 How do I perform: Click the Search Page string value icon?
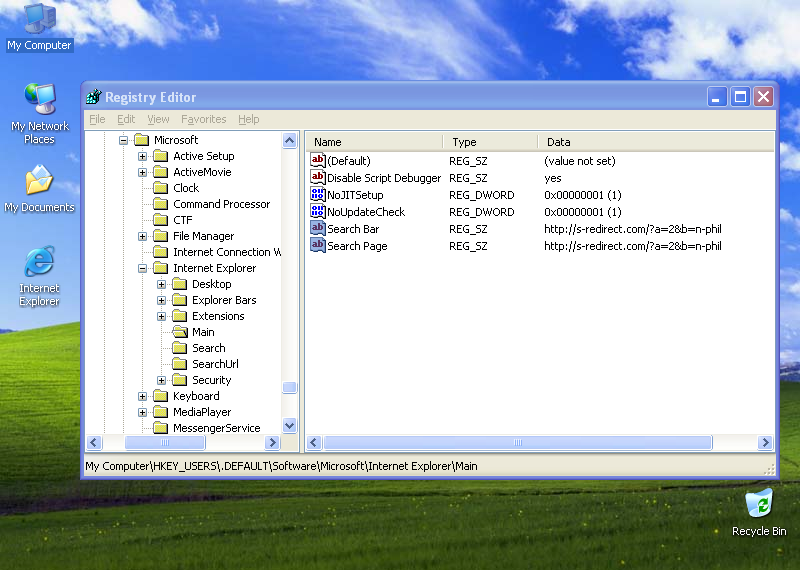coord(317,245)
